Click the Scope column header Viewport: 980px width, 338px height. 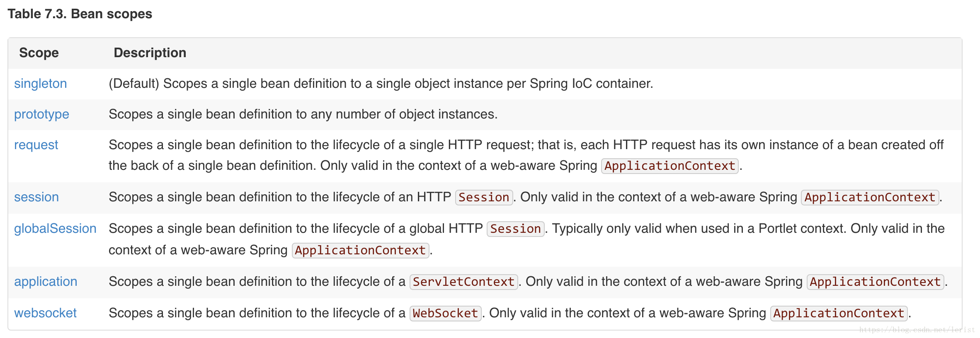(39, 53)
